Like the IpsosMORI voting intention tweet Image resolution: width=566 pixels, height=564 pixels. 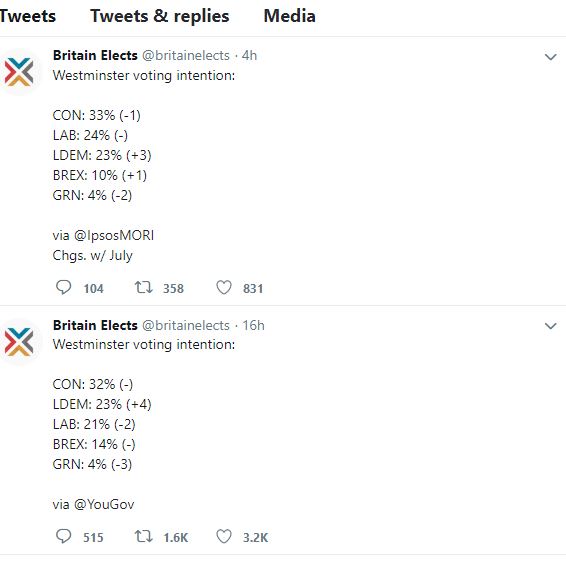click(x=224, y=288)
